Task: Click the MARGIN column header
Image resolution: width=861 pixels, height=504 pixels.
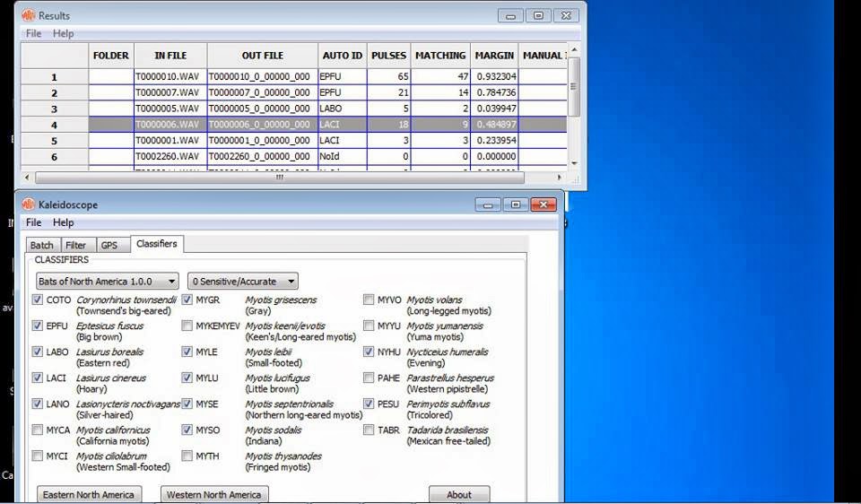Action: click(x=494, y=56)
